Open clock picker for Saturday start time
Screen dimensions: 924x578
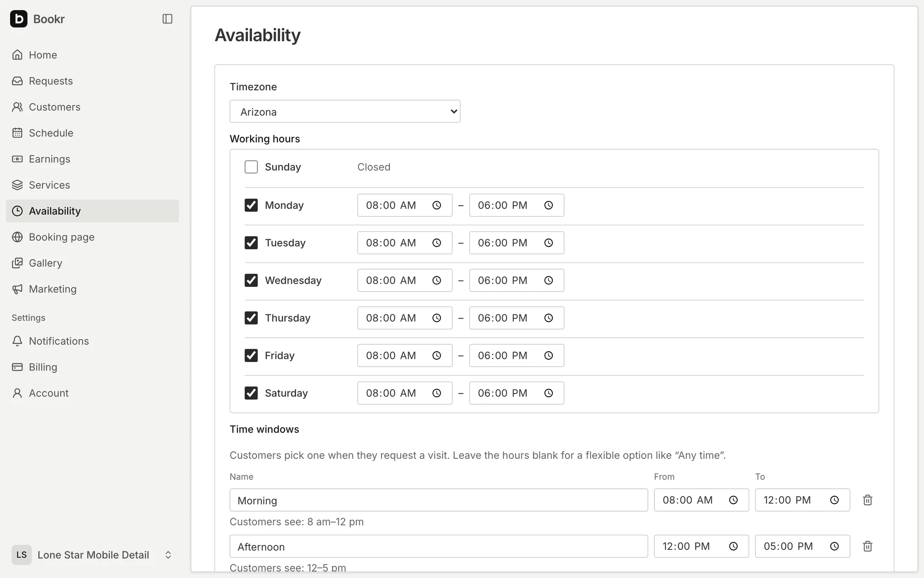437,393
